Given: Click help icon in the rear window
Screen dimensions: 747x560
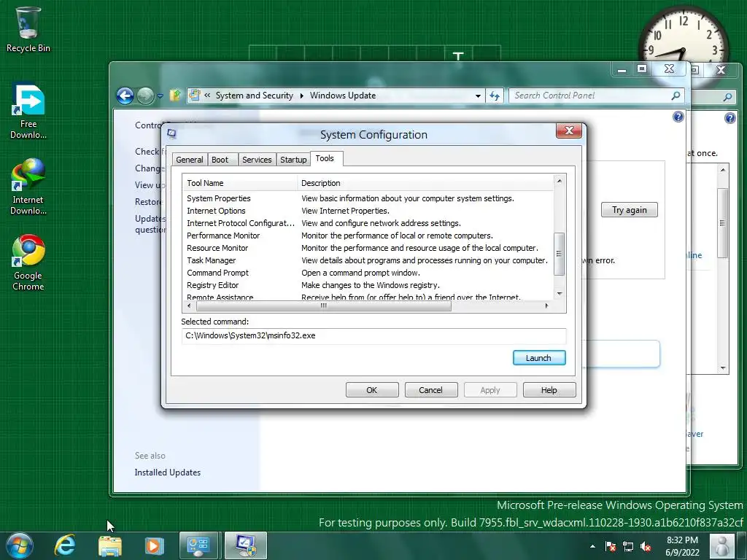Looking at the screenshot, I should tap(729, 118).
